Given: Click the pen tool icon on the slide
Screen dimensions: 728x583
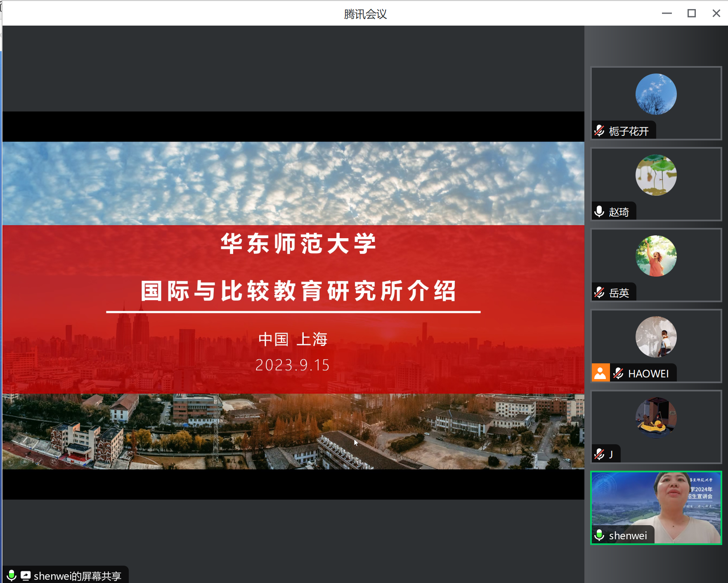Looking at the screenshot, I should click(x=39, y=462).
